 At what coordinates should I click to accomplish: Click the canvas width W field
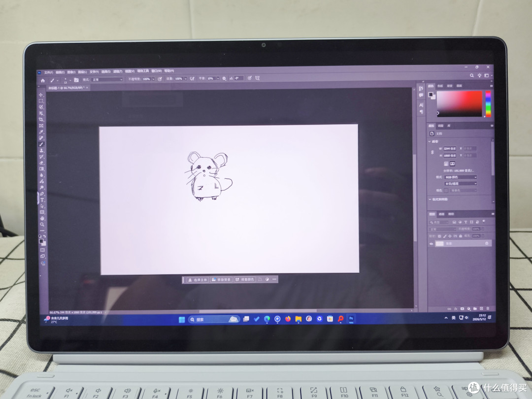click(x=450, y=149)
